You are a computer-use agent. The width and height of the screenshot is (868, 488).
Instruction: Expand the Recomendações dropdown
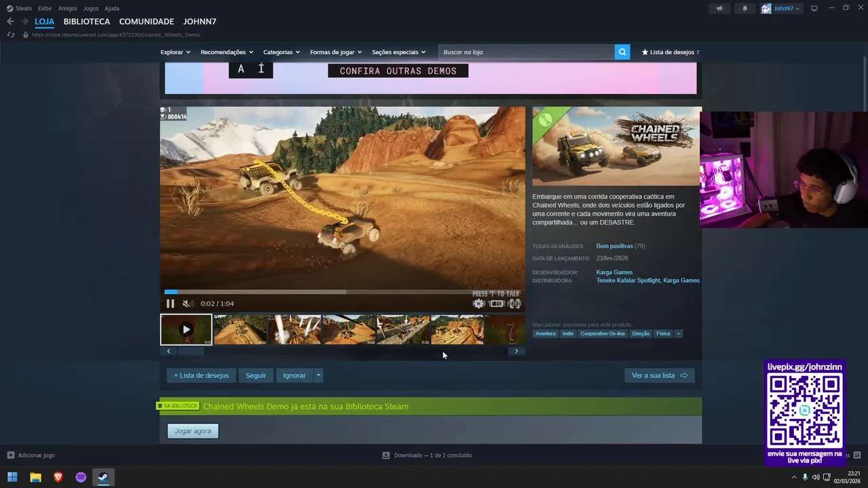point(227,52)
